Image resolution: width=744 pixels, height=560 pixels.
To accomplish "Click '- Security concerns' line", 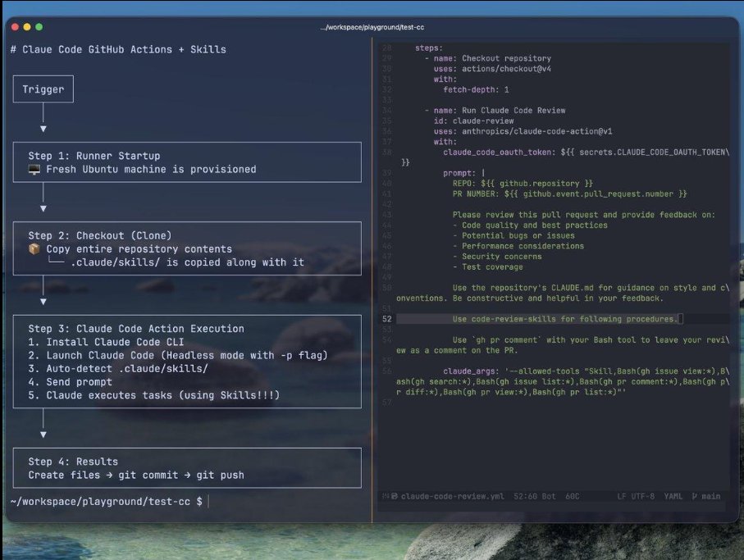I will (497, 257).
